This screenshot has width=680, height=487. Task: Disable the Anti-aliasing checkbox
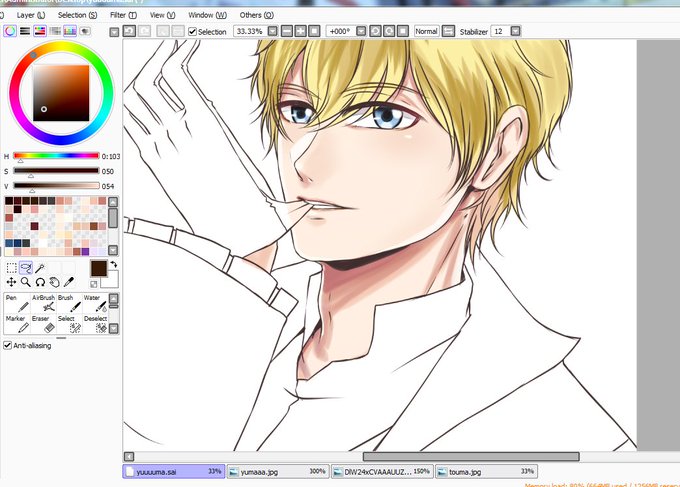coord(7,345)
